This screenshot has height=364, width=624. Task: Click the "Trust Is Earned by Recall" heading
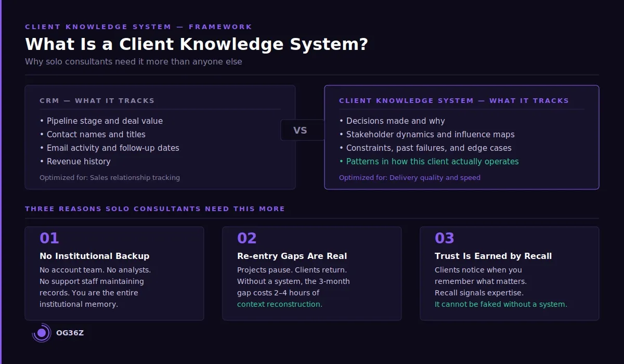[493, 256]
